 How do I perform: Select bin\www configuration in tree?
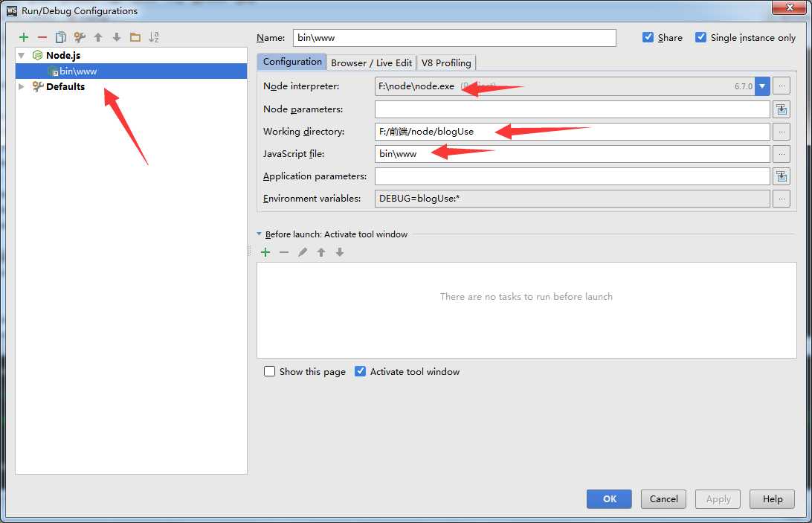131,71
